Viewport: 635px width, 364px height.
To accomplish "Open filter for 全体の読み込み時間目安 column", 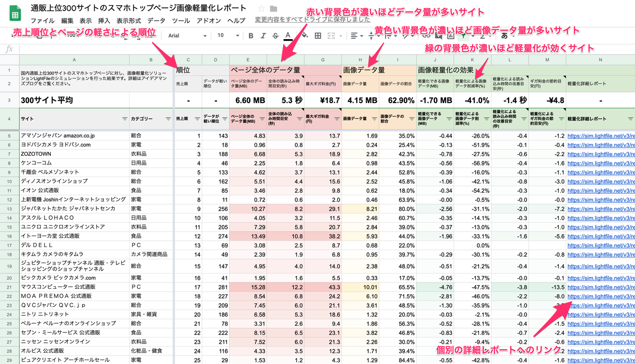I will click(x=299, y=119).
